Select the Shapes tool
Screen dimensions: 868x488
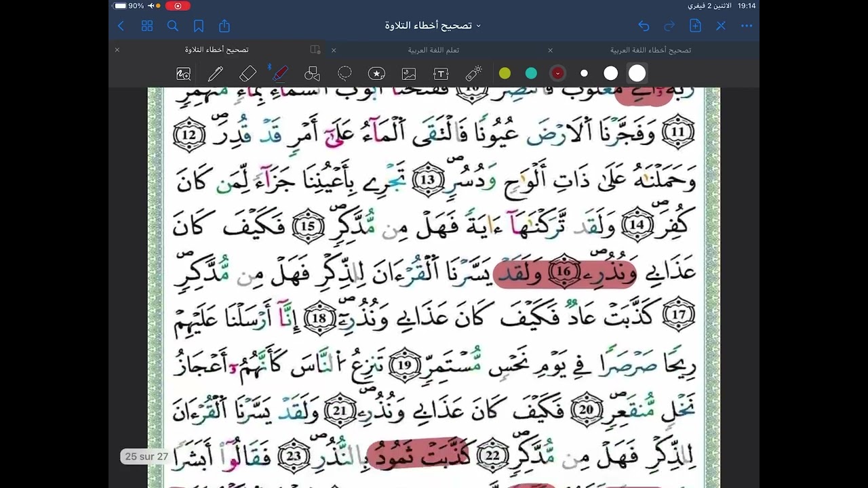coord(312,74)
